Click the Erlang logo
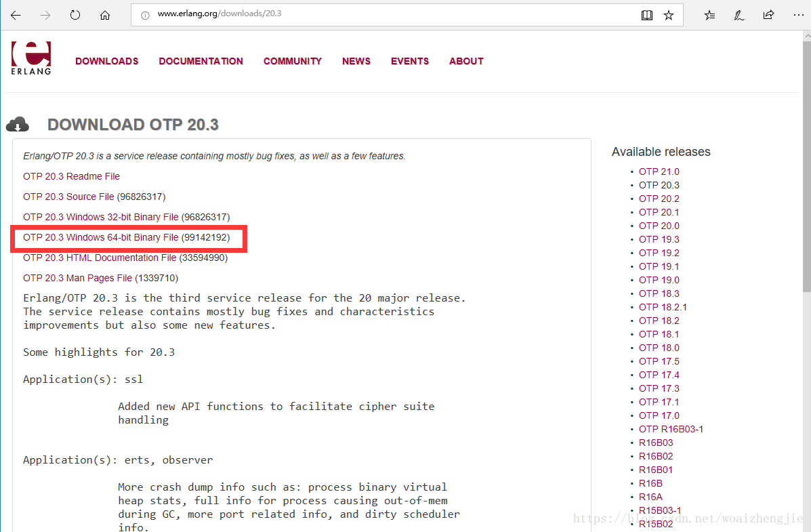811x532 pixels. coord(31,58)
